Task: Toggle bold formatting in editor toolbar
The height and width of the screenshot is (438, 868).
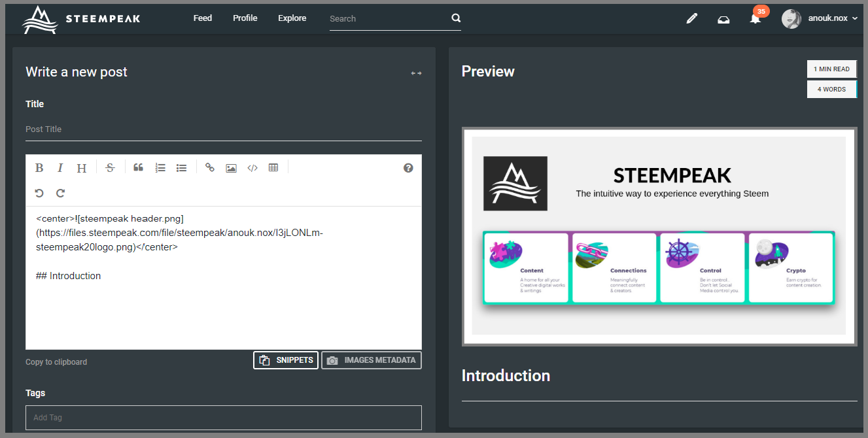Action: tap(39, 168)
